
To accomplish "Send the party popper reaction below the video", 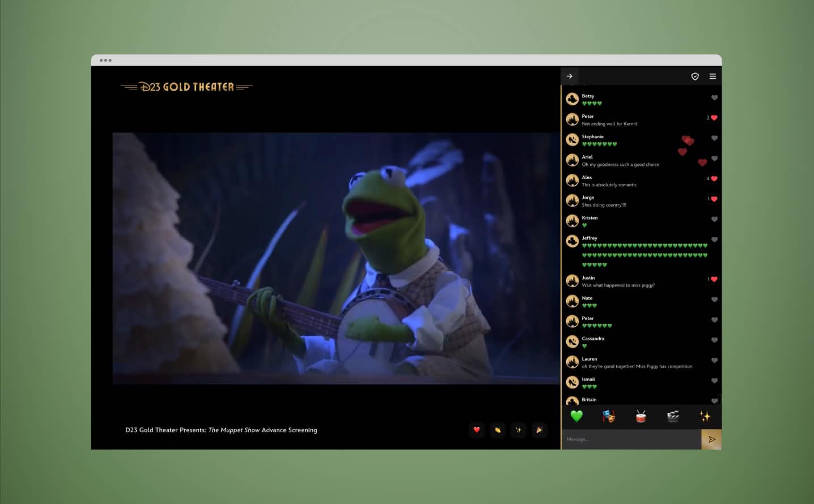I will tap(539, 430).
